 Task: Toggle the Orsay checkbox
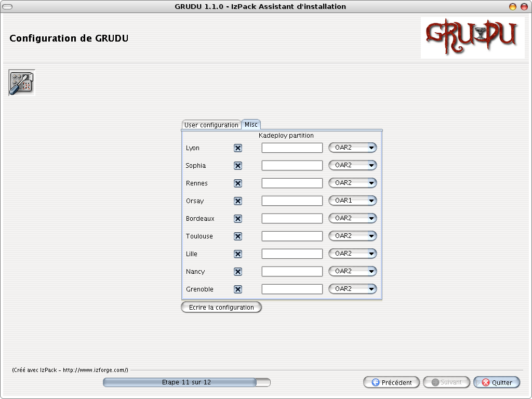pyautogui.click(x=238, y=201)
